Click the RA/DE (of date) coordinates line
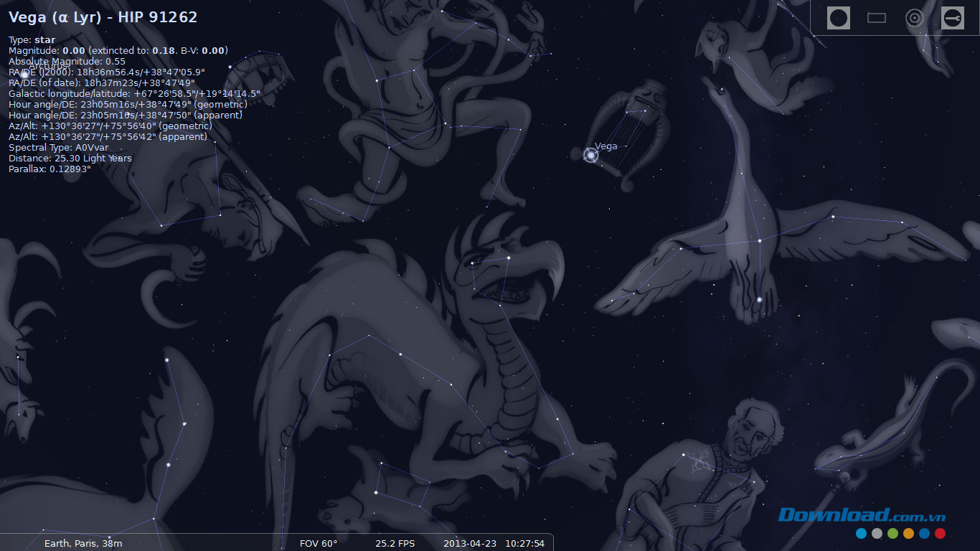980x551 pixels. point(102,83)
